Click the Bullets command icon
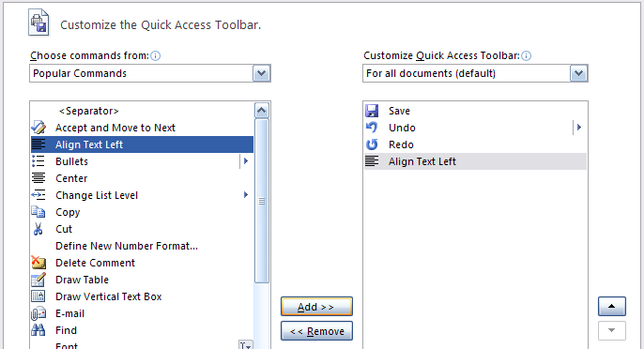Screen dimensions: 644x349 click(38, 161)
